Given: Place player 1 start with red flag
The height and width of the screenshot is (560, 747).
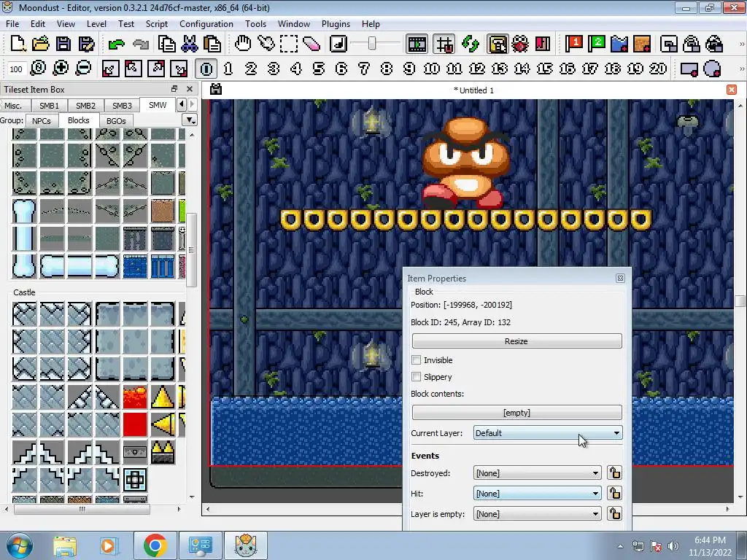Looking at the screenshot, I should click(x=573, y=44).
